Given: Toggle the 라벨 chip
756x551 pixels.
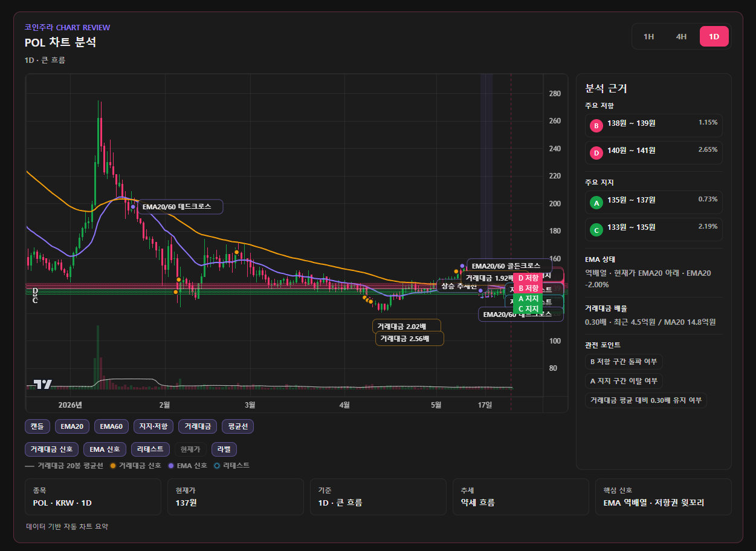Looking at the screenshot, I should click(x=224, y=449).
